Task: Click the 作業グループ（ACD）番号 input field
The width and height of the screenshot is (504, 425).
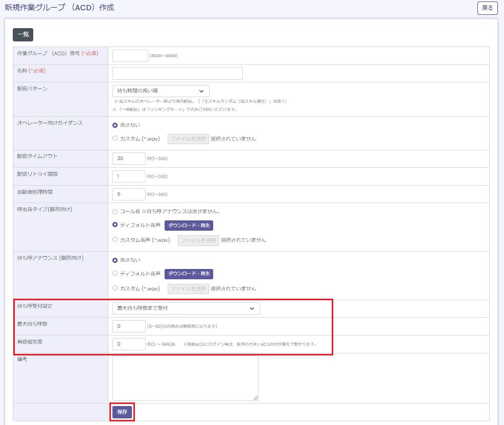Action: (x=130, y=56)
